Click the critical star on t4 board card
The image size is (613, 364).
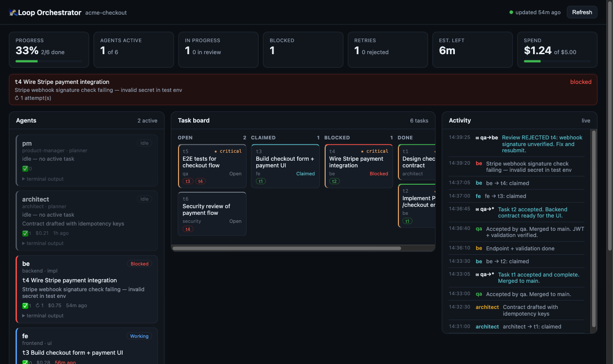[362, 151]
